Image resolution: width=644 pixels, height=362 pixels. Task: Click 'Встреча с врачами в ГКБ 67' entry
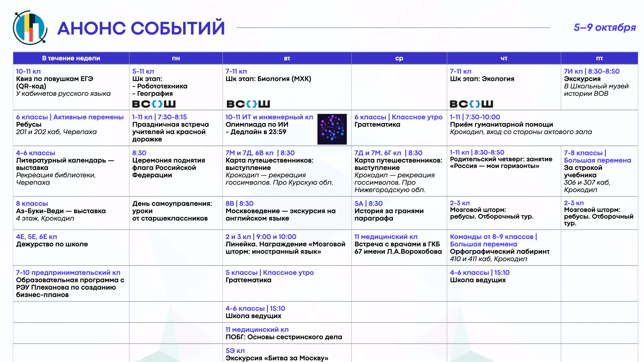(398, 248)
